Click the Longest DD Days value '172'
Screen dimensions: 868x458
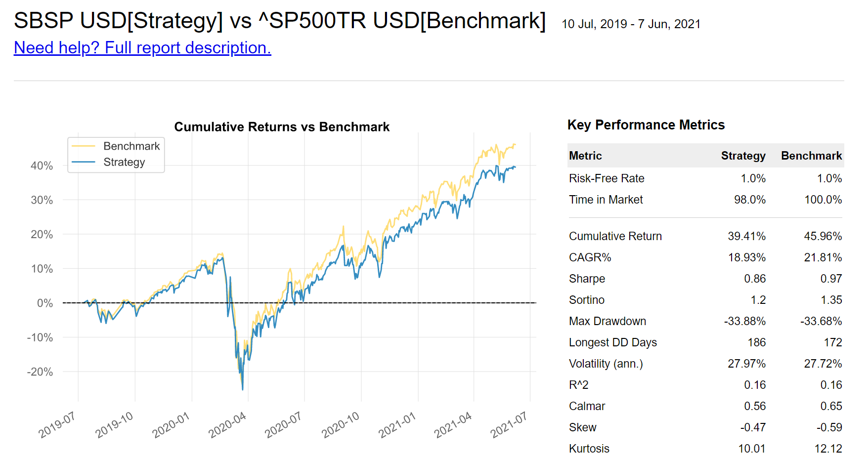point(832,342)
